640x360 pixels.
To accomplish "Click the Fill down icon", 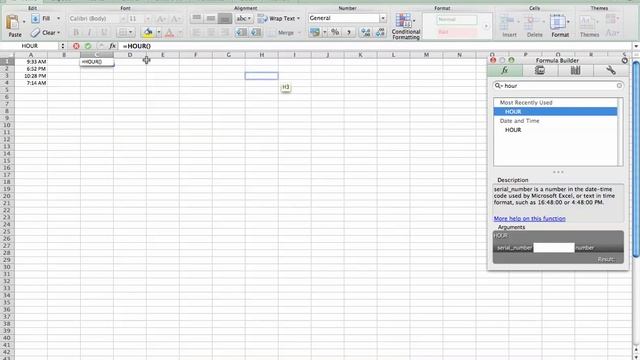I will point(36,18).
